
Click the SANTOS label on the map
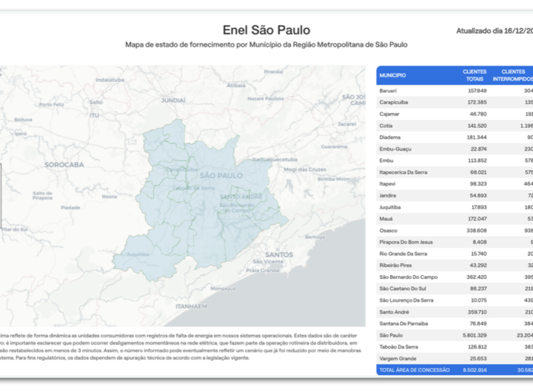(264, 254)
